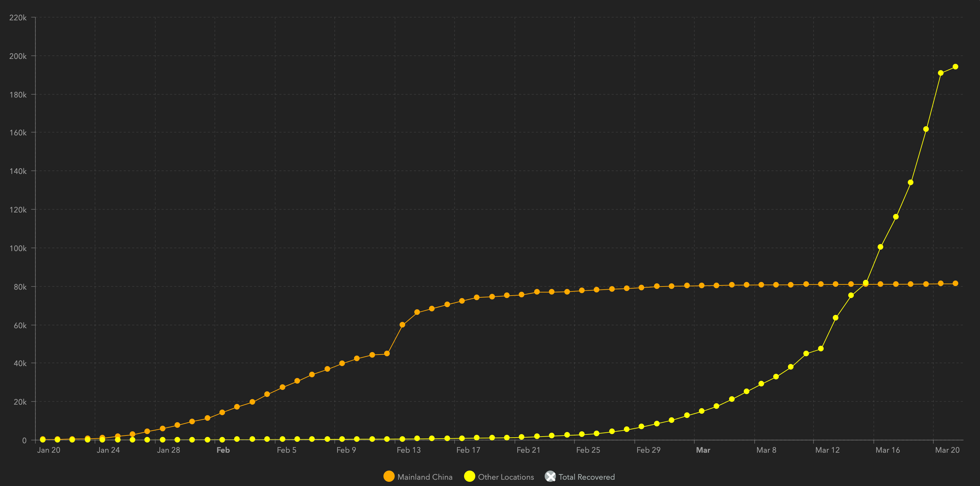Click the Feb 21 x-axis label
Screen dimensions: 980x486
tap(529, 450)
